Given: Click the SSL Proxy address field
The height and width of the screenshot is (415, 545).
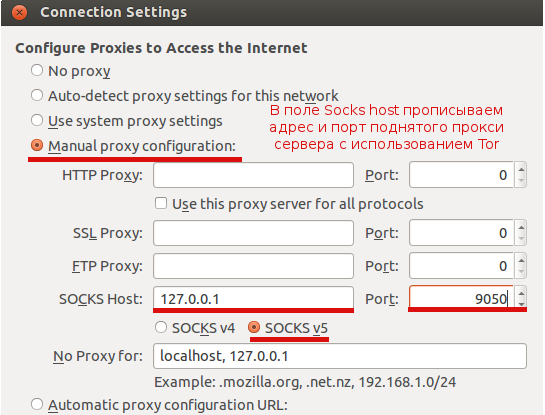Looking at the screenshot, I should pyautogui.click(x=253, y=233).
